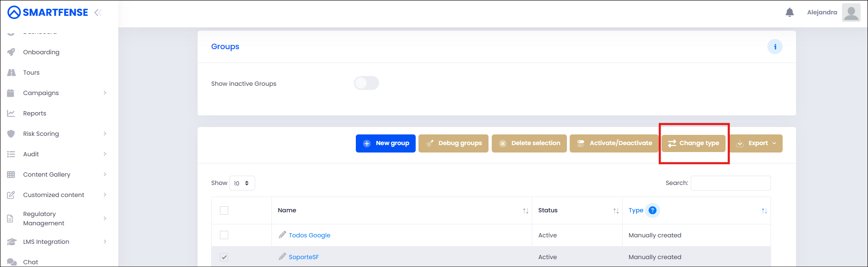Sort table by Status column arrows
Screen dimensions: 868x267
616,211
